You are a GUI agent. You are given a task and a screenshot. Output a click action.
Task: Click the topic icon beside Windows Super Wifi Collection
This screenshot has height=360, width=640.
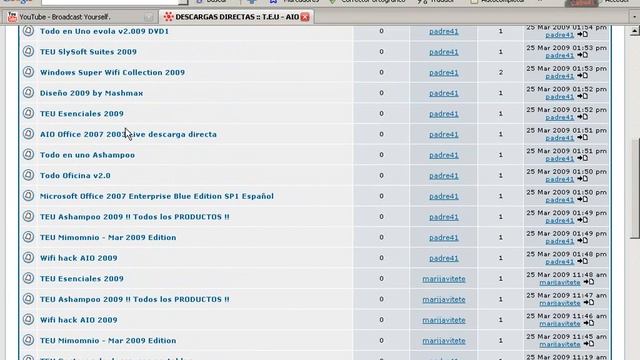pyautogui.click(x=28, y=72)
